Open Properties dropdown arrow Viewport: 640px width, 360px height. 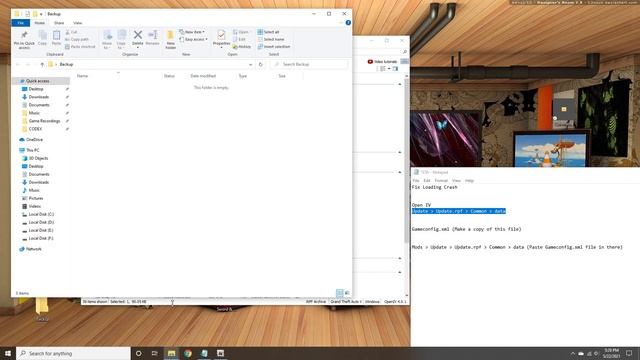[221, 48]
